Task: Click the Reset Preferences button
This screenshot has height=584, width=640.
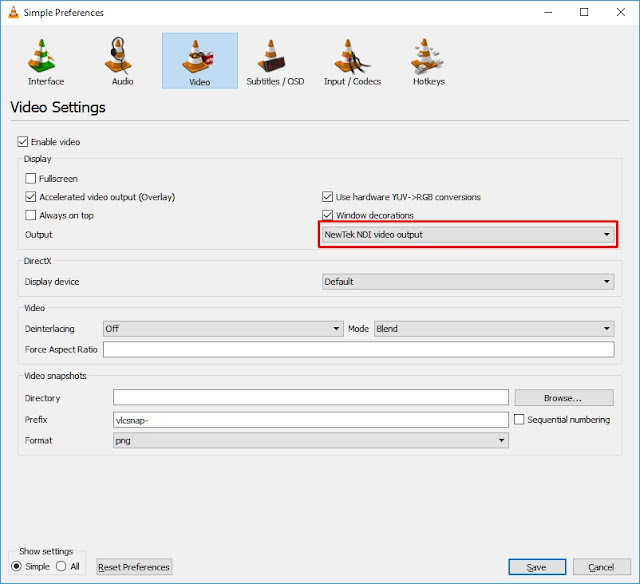Action: coord(134,567)
